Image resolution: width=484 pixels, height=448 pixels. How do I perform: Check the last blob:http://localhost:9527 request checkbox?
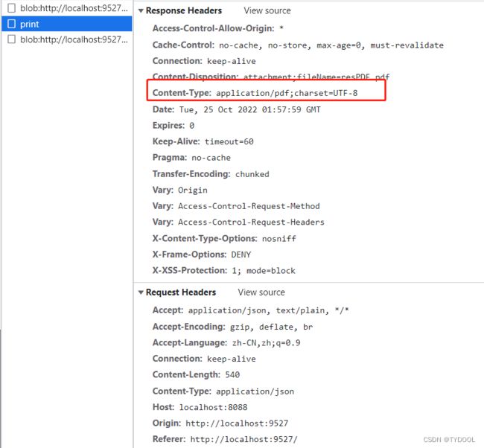tap(11, 39)
